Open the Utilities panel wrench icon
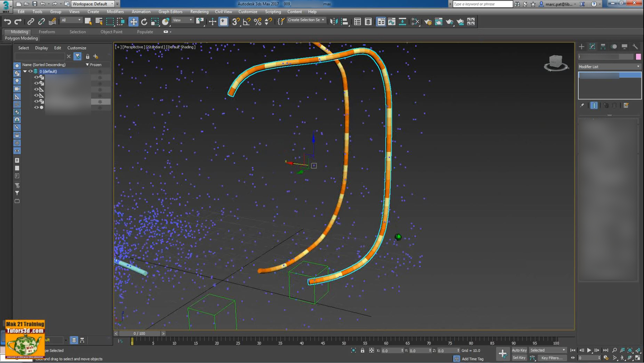 635,47
